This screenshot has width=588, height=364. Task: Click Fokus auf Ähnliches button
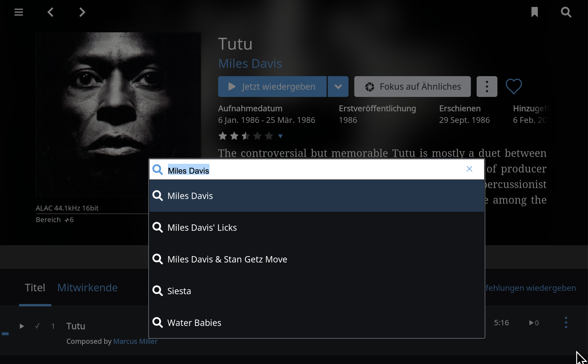[413, 87]
